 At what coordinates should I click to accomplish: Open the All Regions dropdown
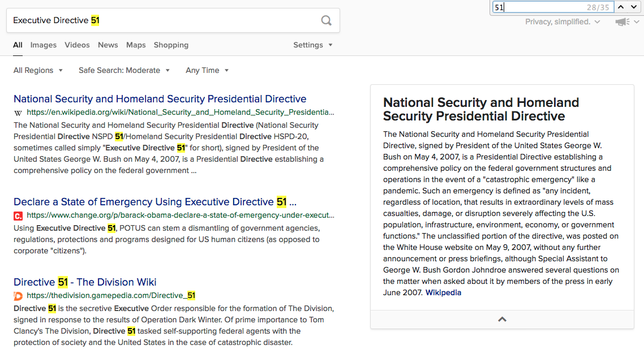pos(38,70)
